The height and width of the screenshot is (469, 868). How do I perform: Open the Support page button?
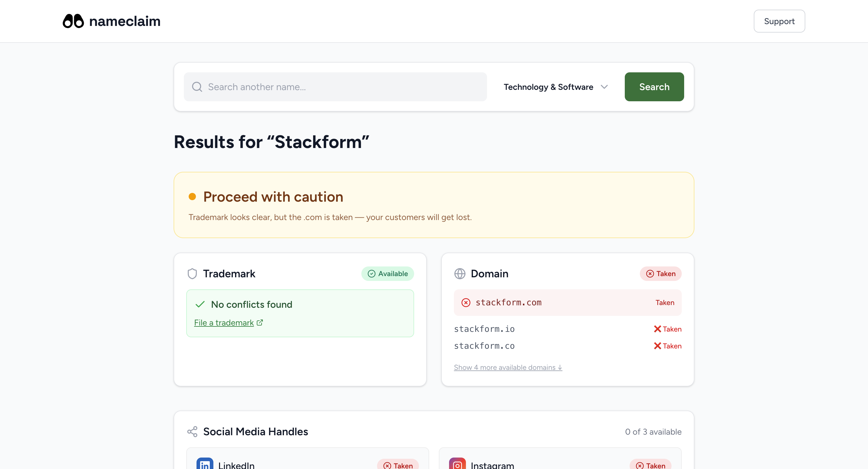click(779, 21)
